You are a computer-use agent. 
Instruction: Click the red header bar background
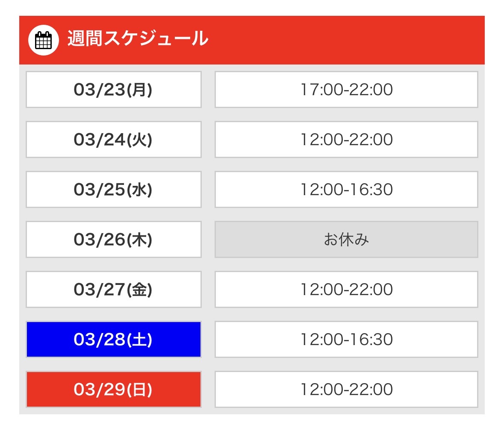(x=342, y=40)
